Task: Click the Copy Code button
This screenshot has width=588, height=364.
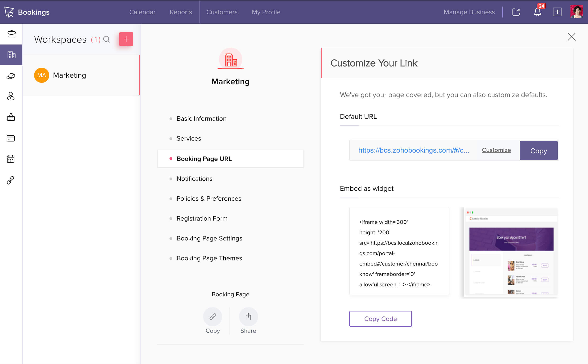Action: tap(380, 319)
